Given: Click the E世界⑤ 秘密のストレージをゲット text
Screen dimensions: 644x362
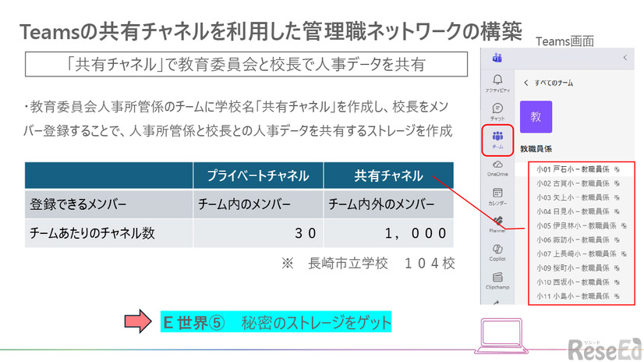Looking at the screenshot, I should coord(276,322).
